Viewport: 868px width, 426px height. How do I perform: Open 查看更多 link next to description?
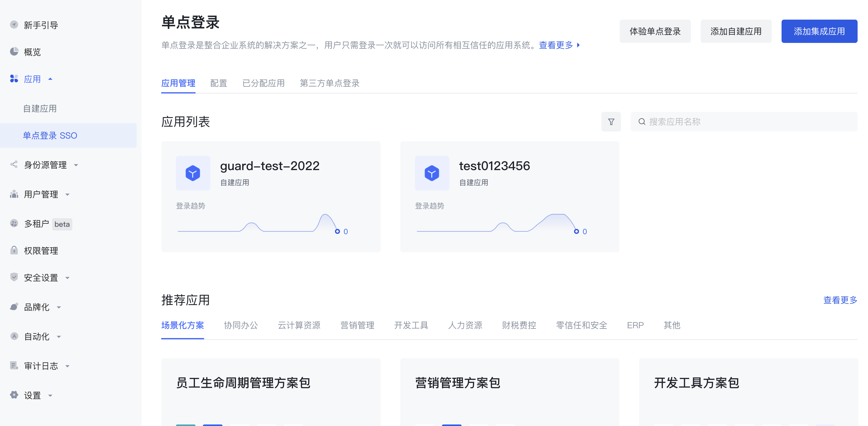point(556,45)
